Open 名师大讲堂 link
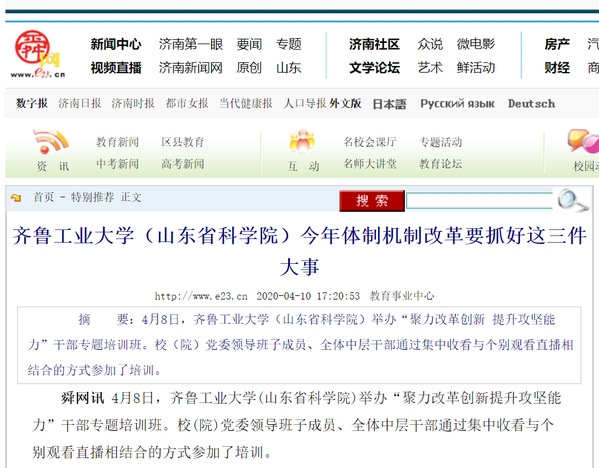This screenshot has width=599, height=468. pyautogui.click(x=369, y=164)
